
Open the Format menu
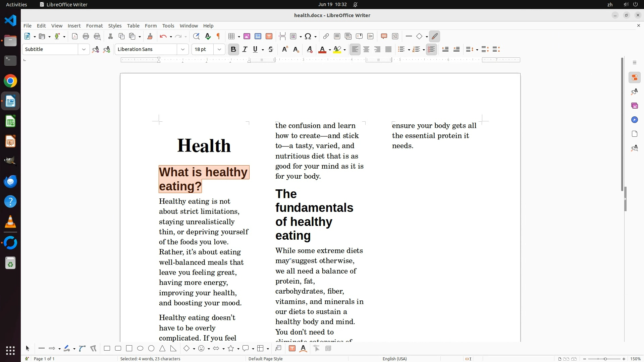(x=94, y=26)
